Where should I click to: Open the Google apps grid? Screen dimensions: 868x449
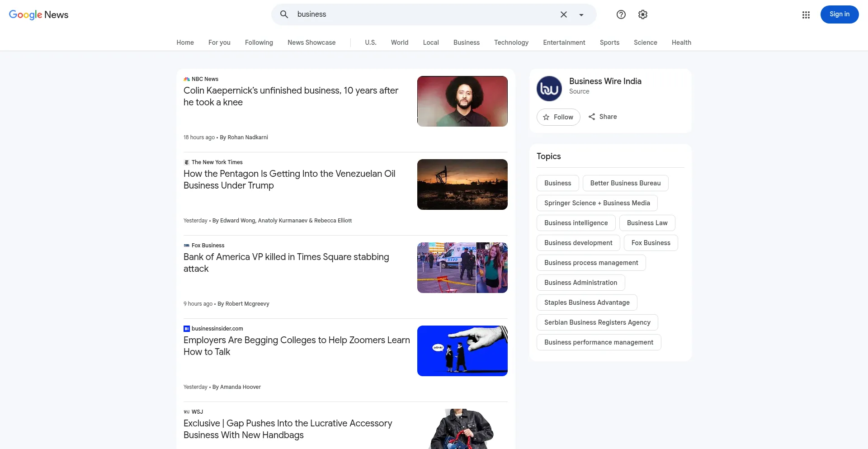coord(806,14)
